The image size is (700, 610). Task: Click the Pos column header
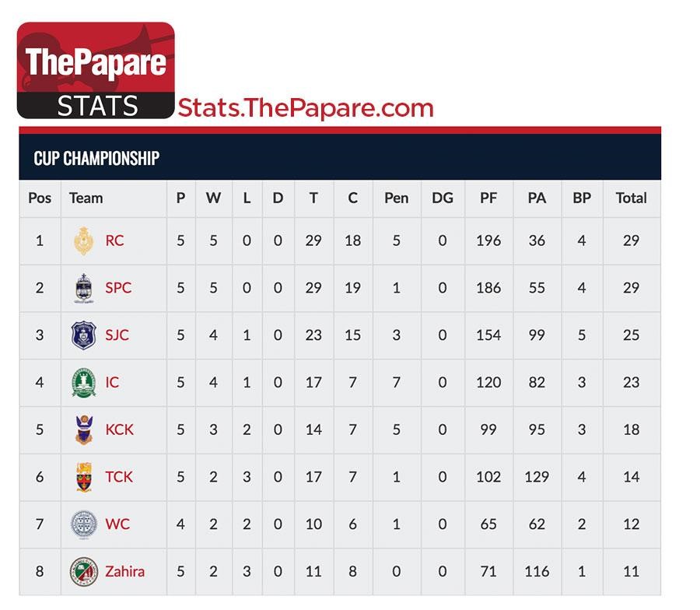40,198
